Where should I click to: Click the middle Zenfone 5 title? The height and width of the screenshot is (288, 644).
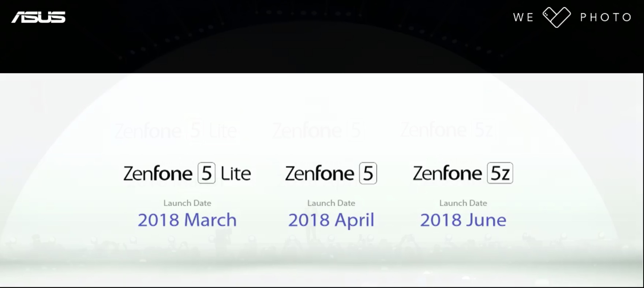click(x=331, y=173)
